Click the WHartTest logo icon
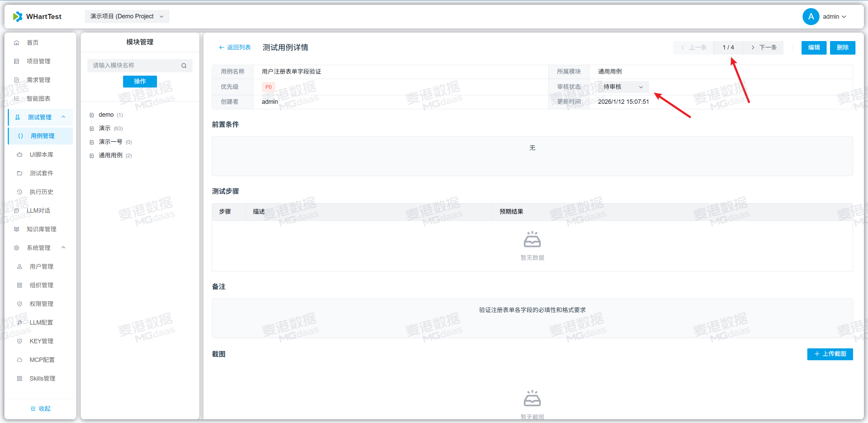The image size is (868, 423). 18,16
